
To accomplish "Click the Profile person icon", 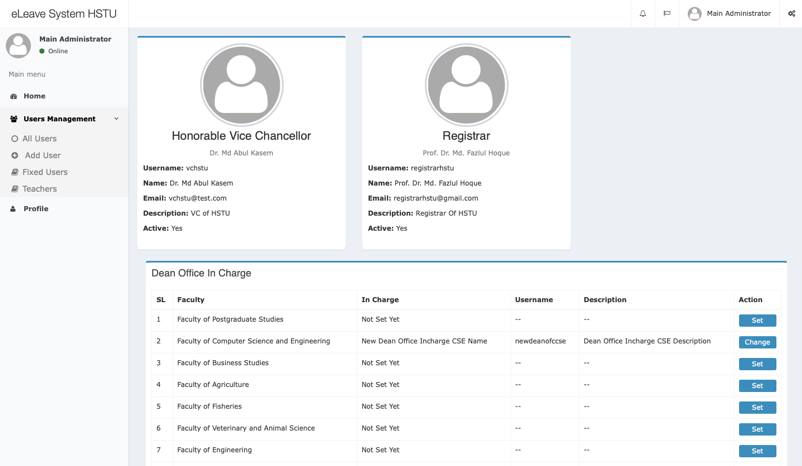I will pyautogui.click(x=14, y=209).
